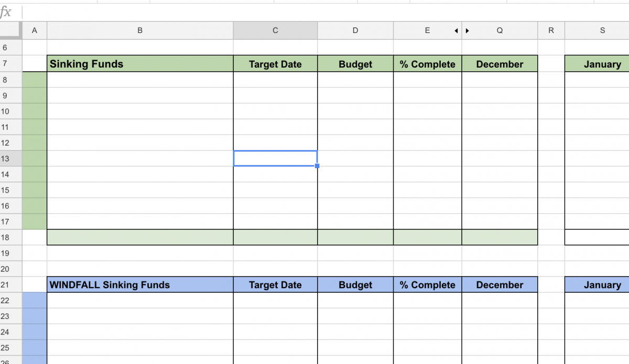Select column R header
629x364 pixels.
(551, 31)
